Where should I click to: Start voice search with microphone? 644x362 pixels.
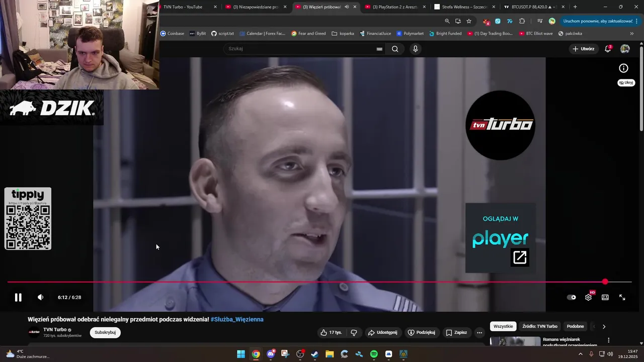tap(415, 49)
